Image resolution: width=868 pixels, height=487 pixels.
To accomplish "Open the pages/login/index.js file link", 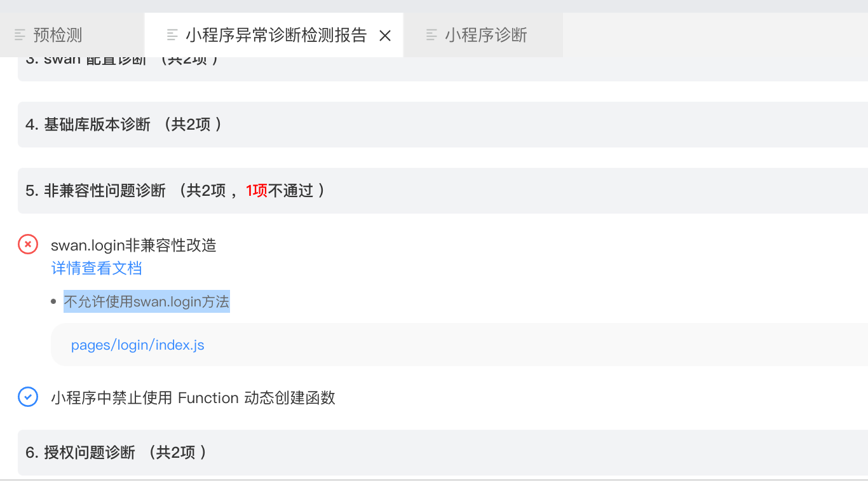I will click(x=137, y=344).
